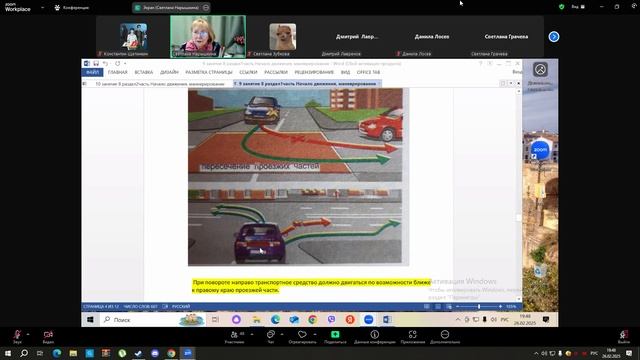
Task: Expand participants options arrow in Zoom toolbar
Action: (252, 334)
